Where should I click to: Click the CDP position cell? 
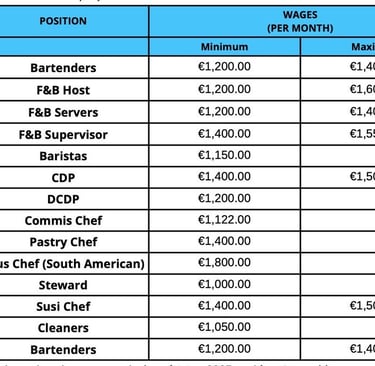(x=74, y=177)
